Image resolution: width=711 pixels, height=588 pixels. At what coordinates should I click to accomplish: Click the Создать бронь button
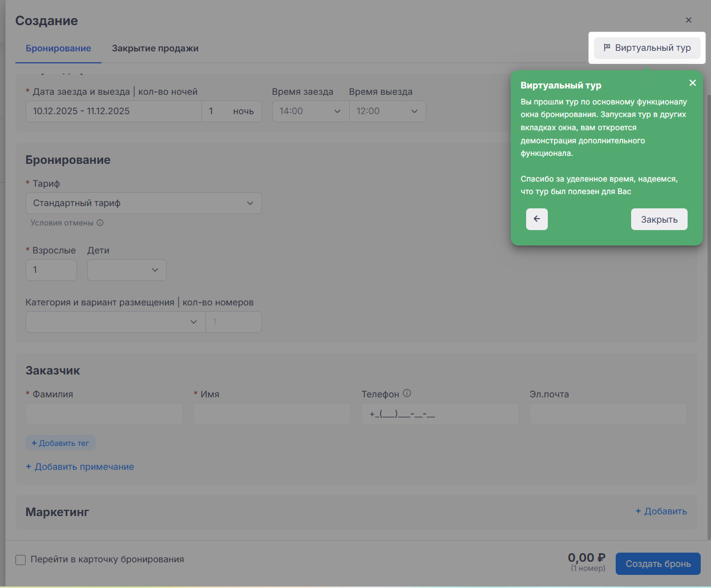point(657,564)
